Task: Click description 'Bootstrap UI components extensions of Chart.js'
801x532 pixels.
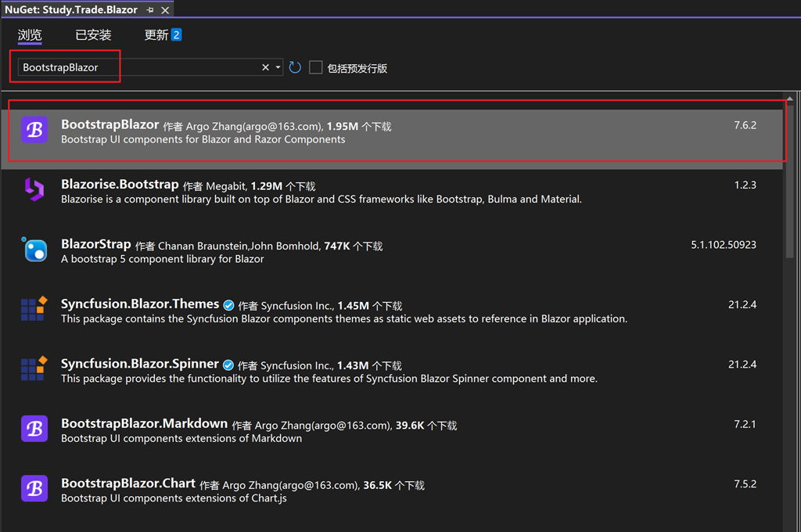Action: [x=174, y=498]
